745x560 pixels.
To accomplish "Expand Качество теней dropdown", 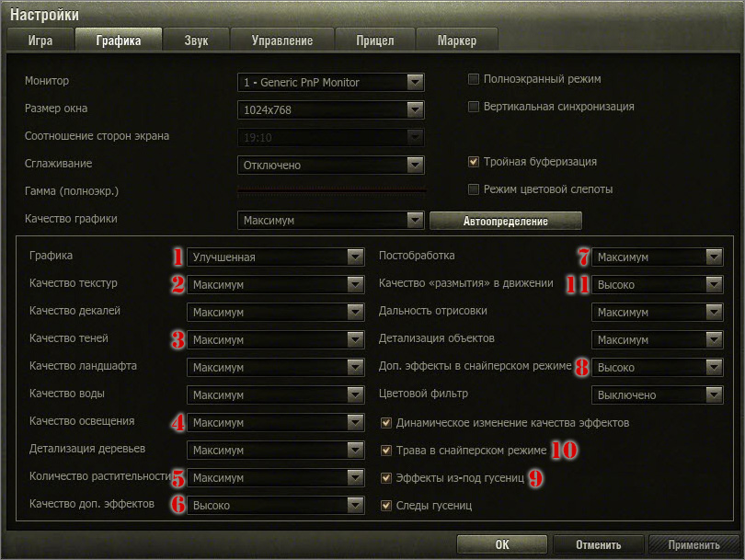I will click(x=276, y=339).
